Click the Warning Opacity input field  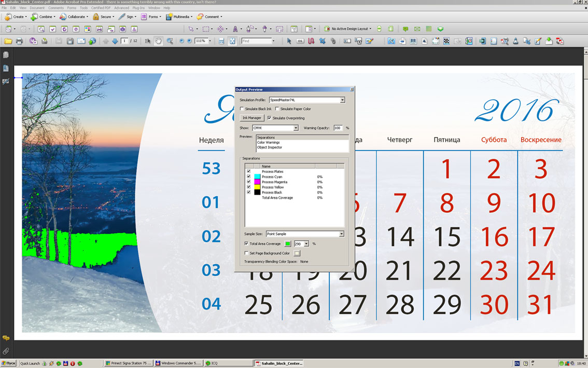click(338, 128)
